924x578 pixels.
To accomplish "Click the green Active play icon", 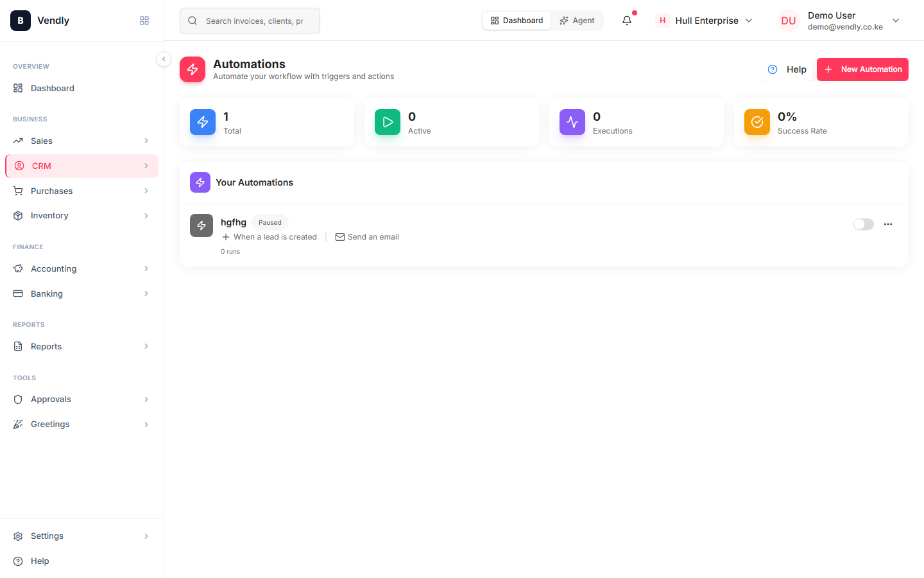I will pyautogui.click(x=388, y=122).
